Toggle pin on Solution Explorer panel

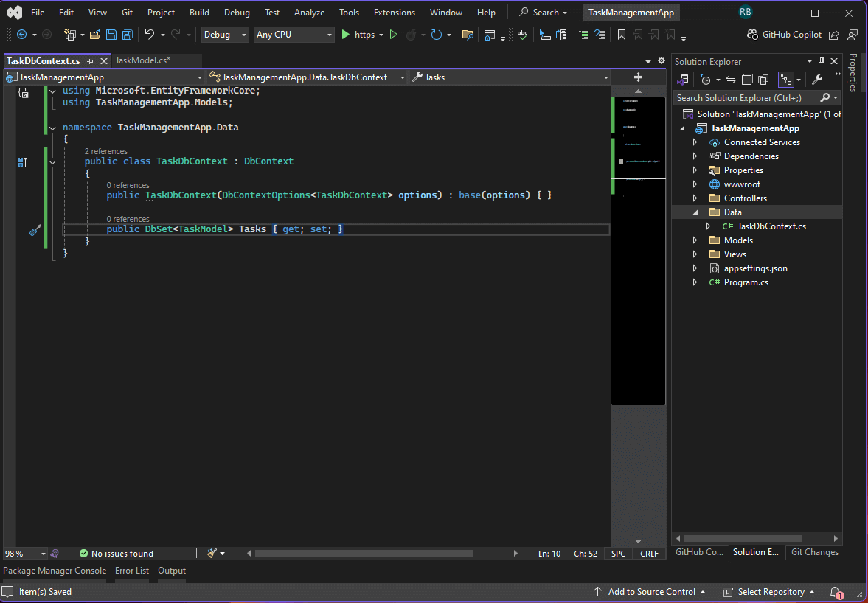pos(822,62)
